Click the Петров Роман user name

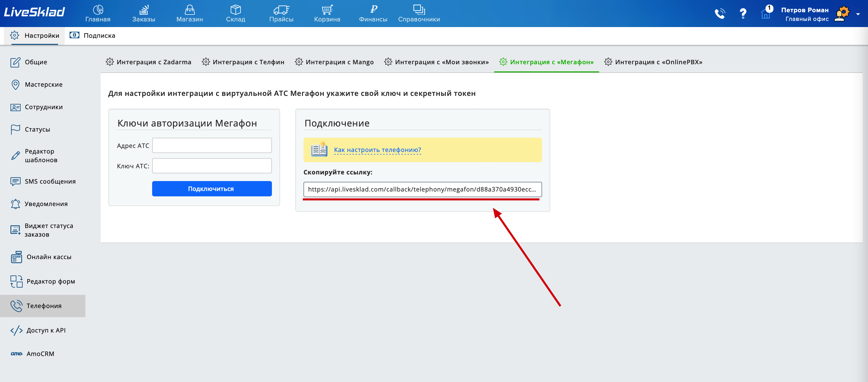point(805,10)
